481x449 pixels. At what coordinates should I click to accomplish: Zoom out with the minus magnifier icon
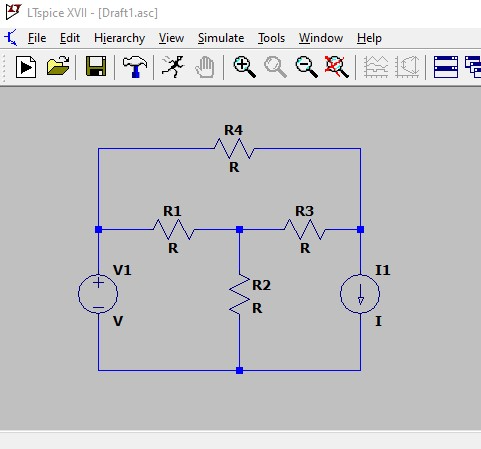pyautogui.click(x=307, y=67)
